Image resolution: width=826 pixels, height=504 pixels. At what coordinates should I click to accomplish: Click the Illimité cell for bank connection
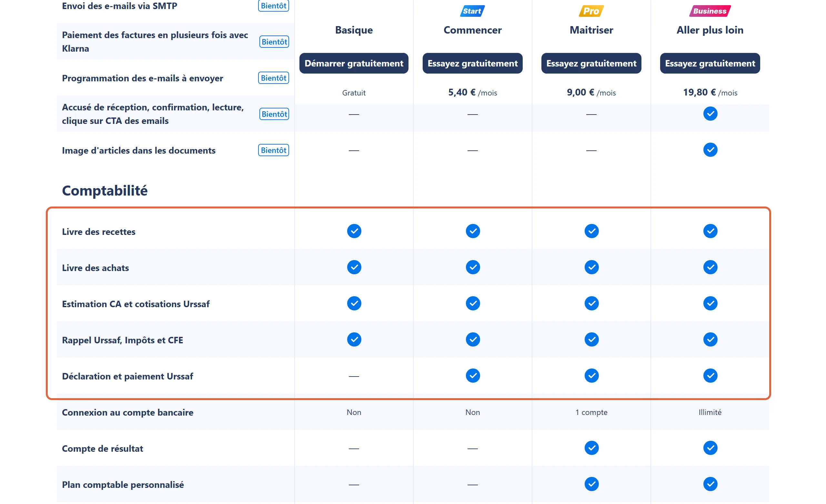coord(710,412)
